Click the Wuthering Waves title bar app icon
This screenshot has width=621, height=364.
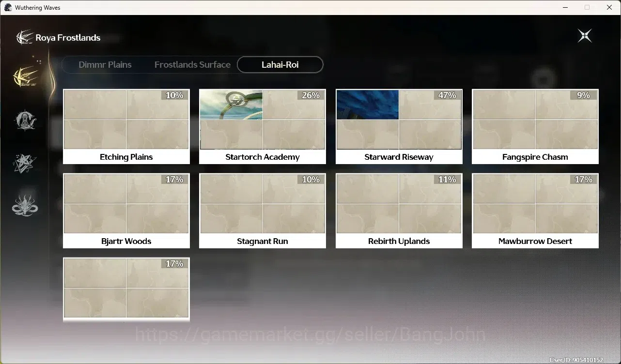coord(8,7)
